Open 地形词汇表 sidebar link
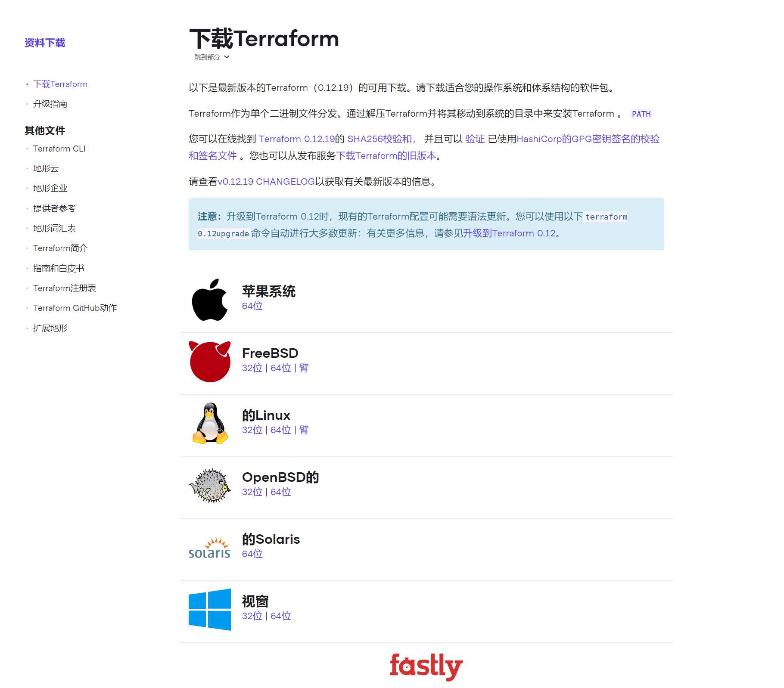The image size is (784, 688). [x=54, y=228]
